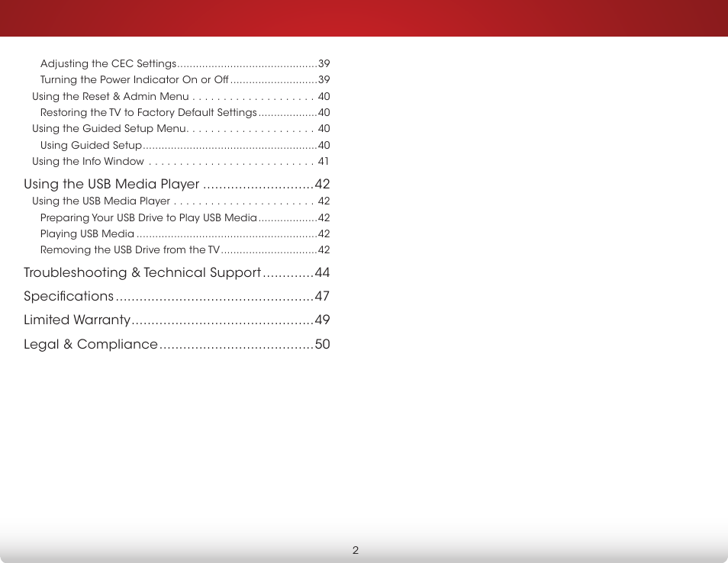Go to 'Turning the Power Indicator On or Off'
The width and height of the screenshot is (728, 563).
[x=185, y=80]
